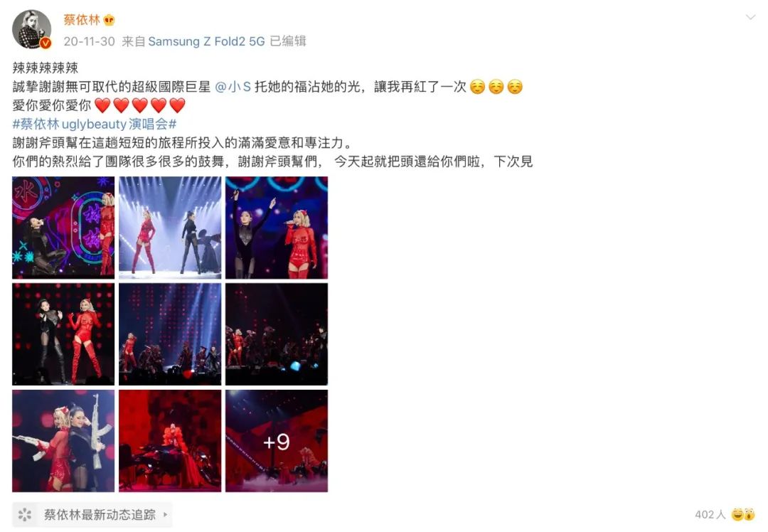
Task: Show the +9 more photos
Action: 277,441
